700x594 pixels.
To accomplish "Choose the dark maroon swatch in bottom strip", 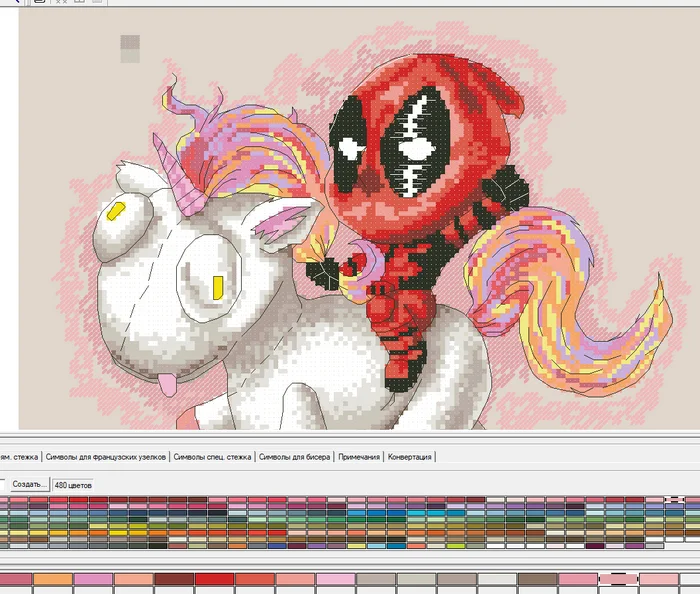I will pyautogui.click(x=174, y=579).
